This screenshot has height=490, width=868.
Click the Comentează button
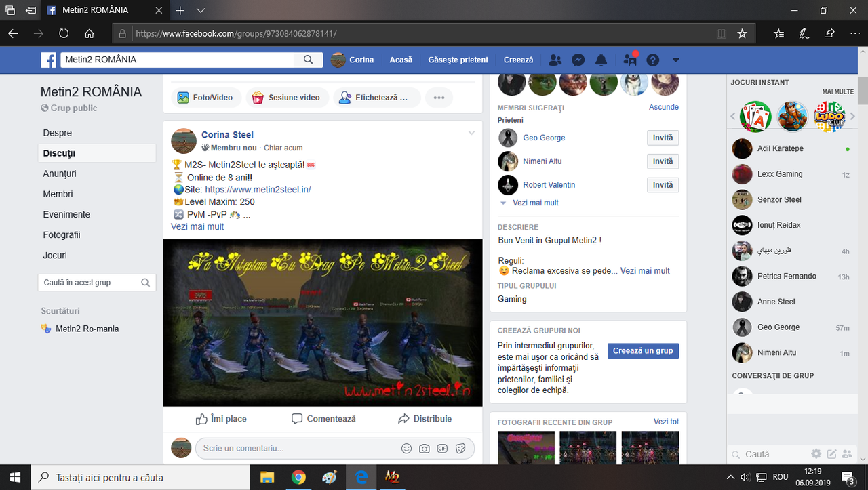pos(323,419)
